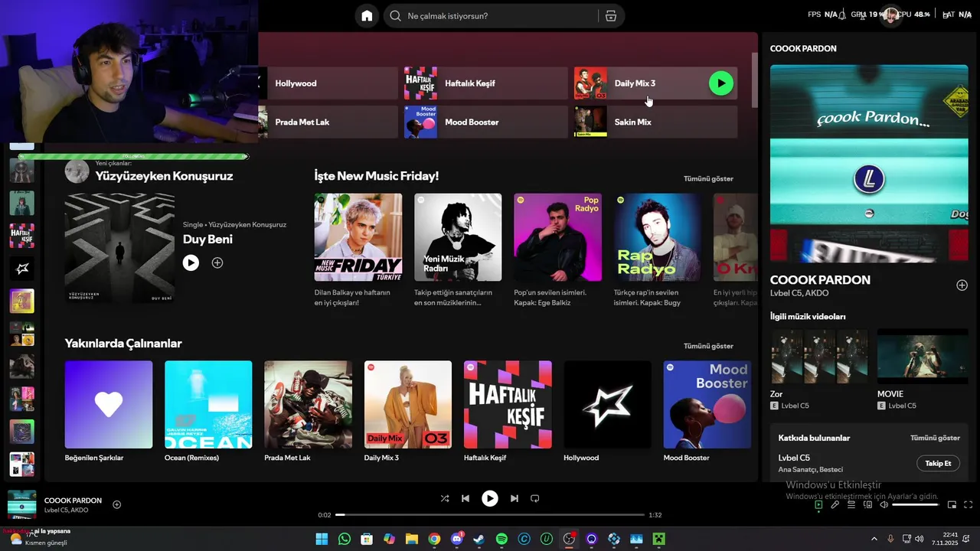Show lyrics with microphone icon

point(835,504)
